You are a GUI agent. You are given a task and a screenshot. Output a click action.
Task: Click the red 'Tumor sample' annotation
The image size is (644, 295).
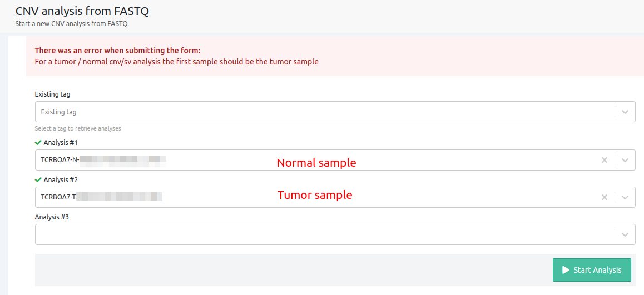pyautogui.click(x=315, y=195)
